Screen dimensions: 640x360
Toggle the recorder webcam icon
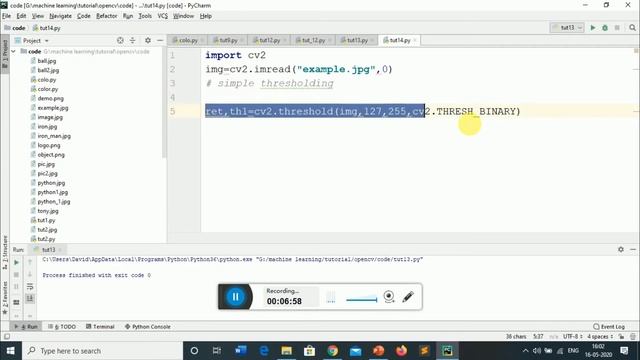[389, 297]
